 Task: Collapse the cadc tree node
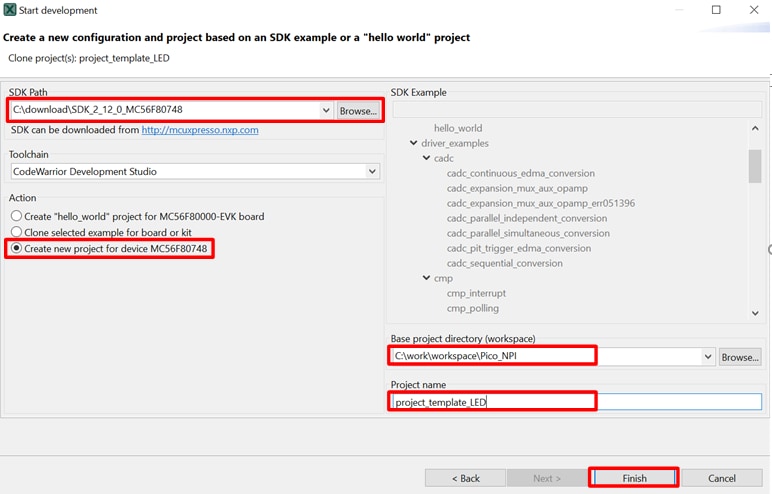pos(426,159)
